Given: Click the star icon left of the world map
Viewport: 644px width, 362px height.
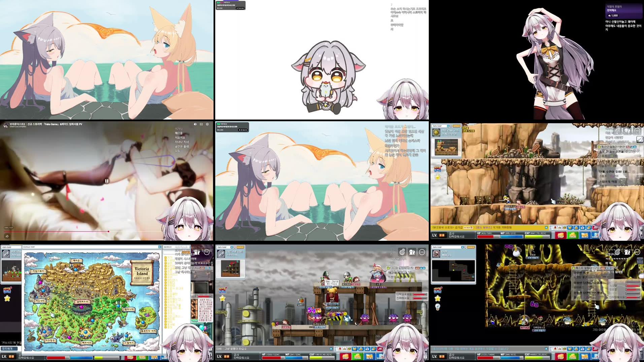Looking at the screenshot, I should point(7,298).
